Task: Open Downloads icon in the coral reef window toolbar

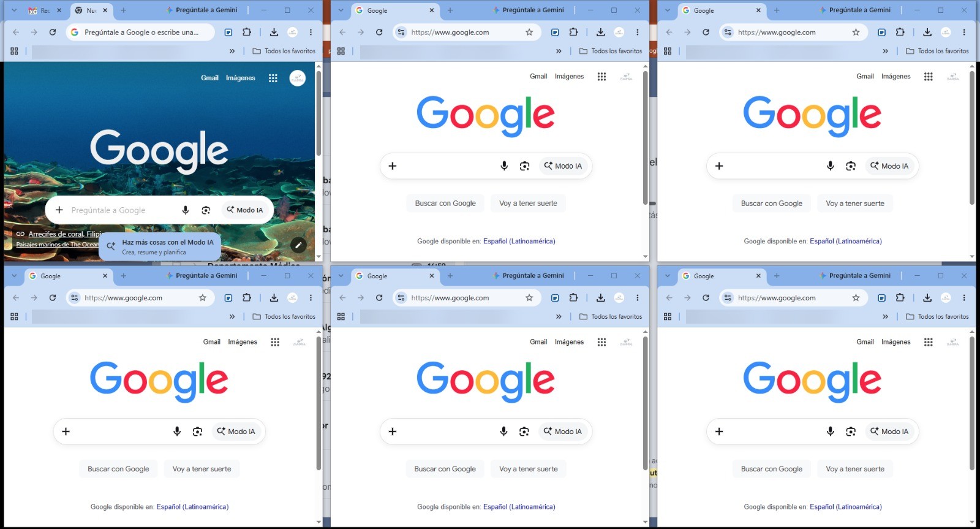Action: point(274,32)
